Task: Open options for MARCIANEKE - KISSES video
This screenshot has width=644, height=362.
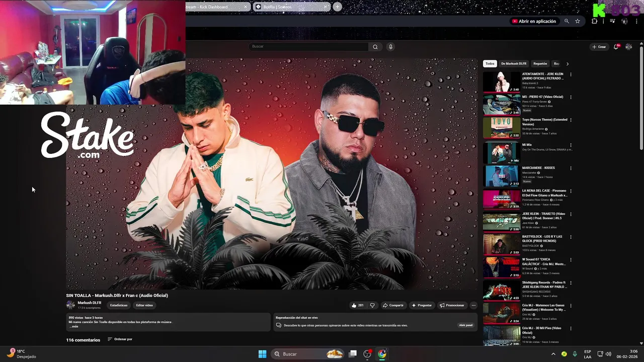Action: 571,168
